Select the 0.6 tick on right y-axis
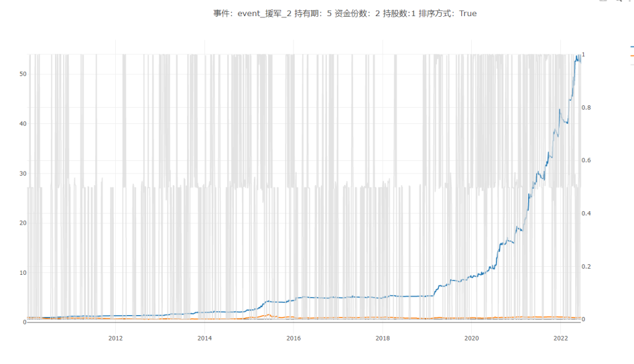634x364 pixels. [x=587, y=161]
